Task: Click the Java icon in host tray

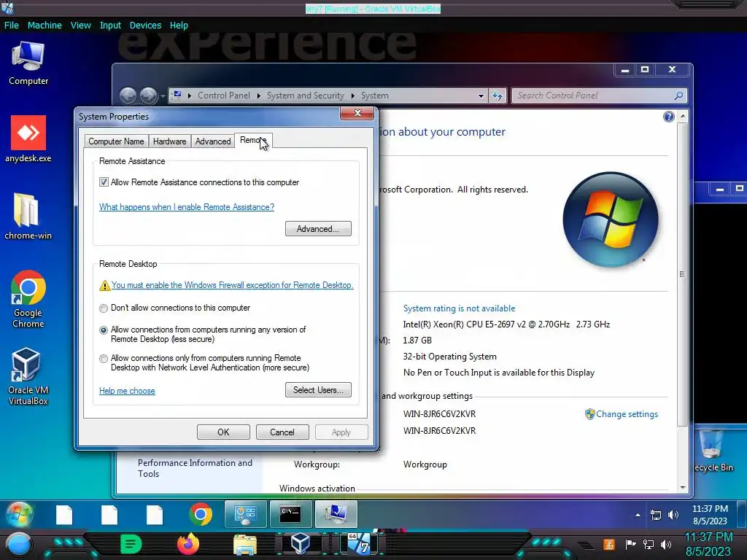Action: (609, 544)
